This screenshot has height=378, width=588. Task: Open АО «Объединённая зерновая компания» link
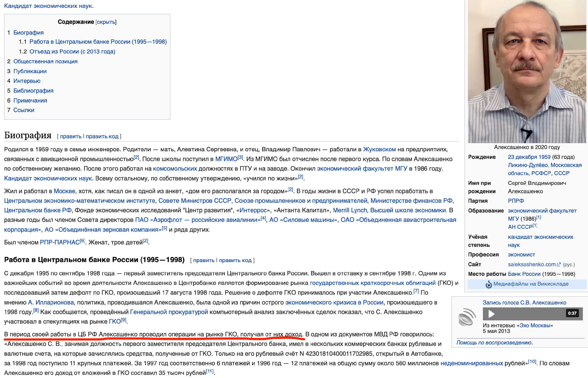(103, 230)
